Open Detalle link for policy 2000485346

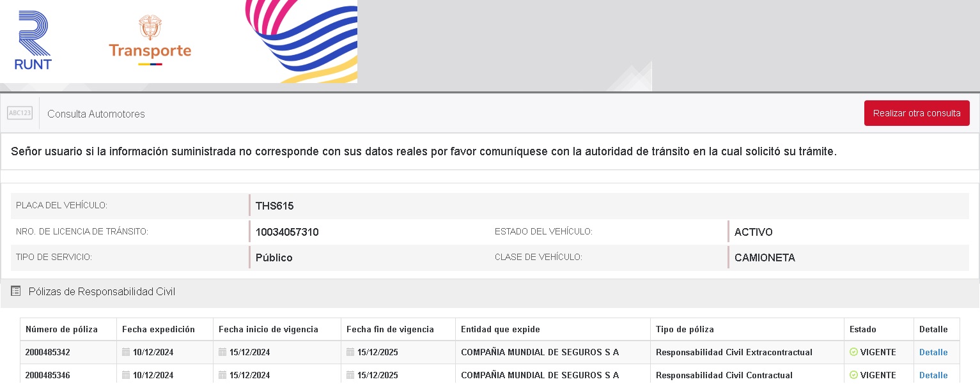point(933,375)
